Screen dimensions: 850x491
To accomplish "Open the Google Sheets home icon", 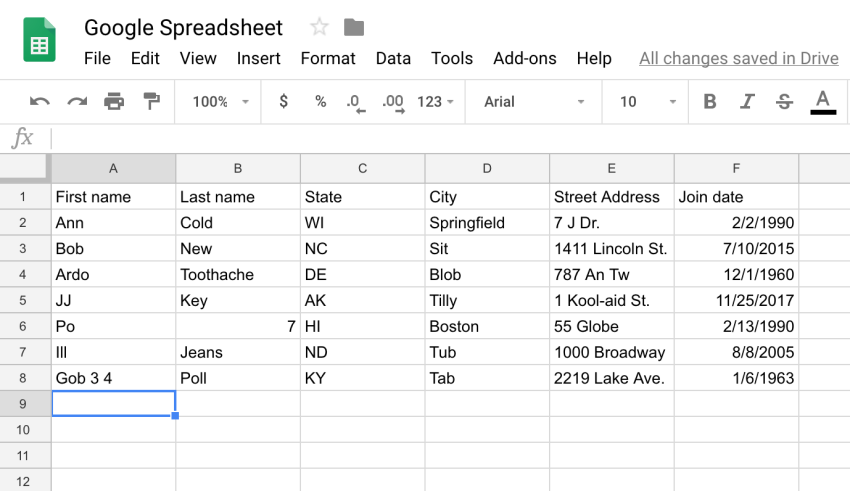I will point(40,41).
